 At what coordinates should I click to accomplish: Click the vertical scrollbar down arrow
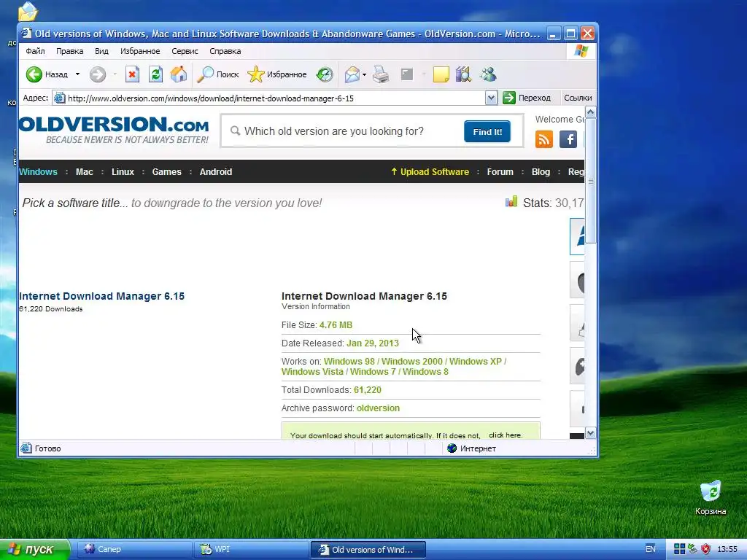click(590, 433)
